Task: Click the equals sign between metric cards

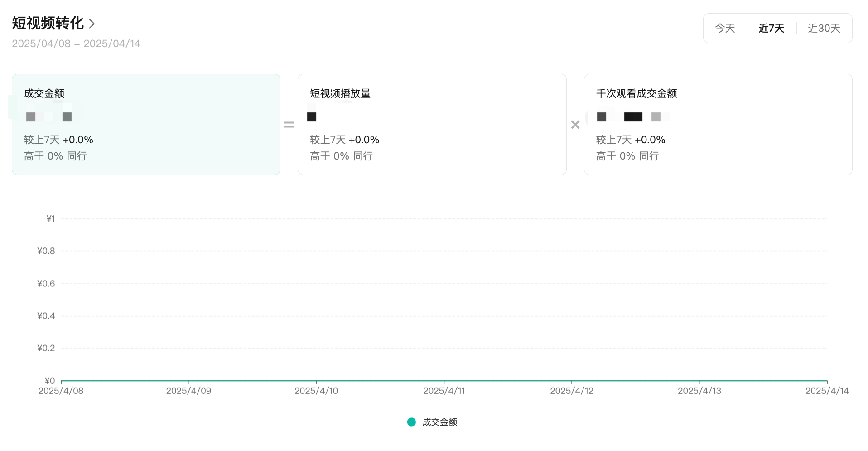Action: coord(289,125)
